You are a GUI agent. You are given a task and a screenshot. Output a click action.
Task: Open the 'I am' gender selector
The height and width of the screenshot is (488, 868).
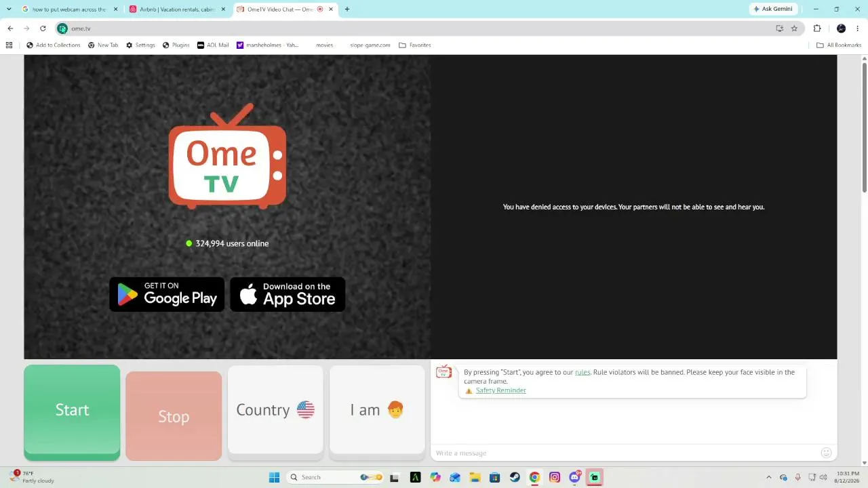pos(377,410)
